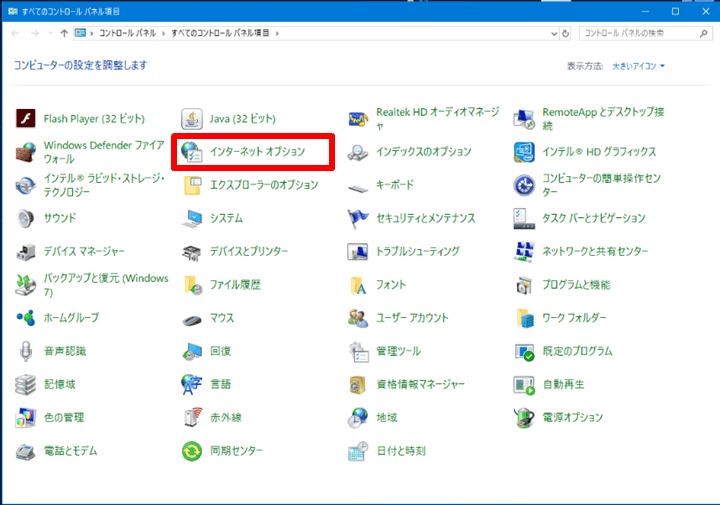Open the インテル ラピッド・ストレージ・テクノロジー icon
The width and height of the screenshot is (720, 505).
[26, 185]
